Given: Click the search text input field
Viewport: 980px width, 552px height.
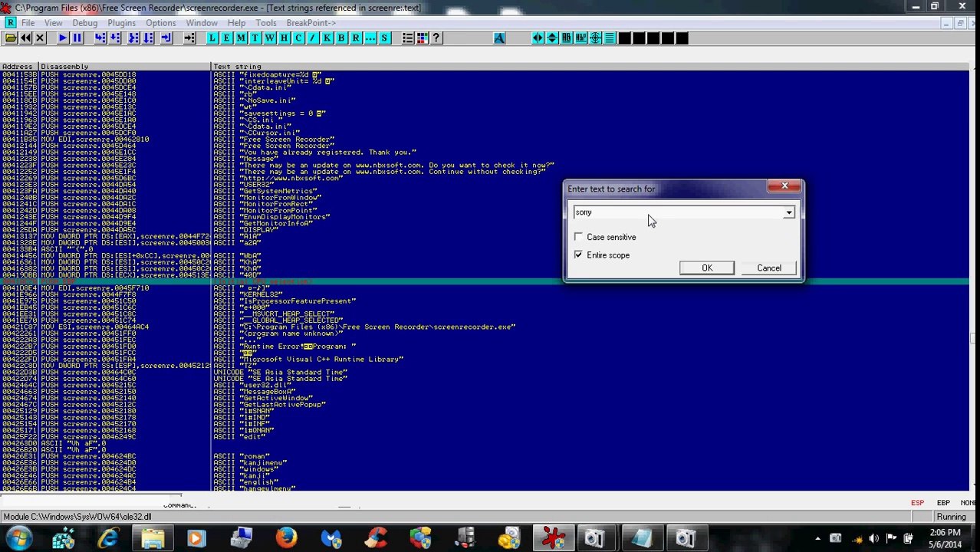Looking at the screenshot, I should coord(677,212).
